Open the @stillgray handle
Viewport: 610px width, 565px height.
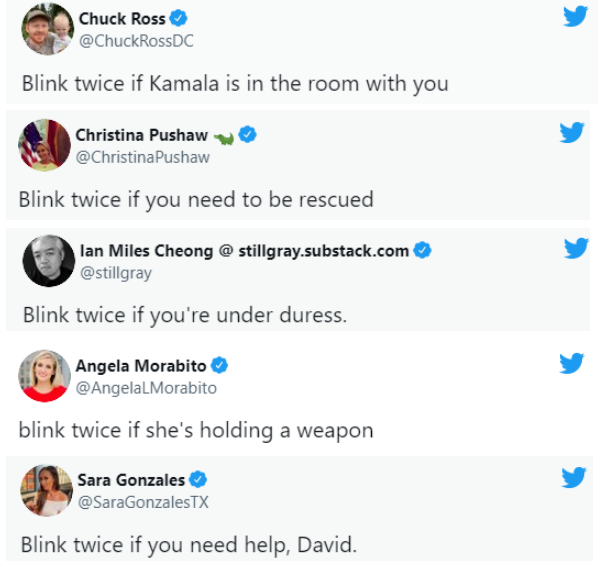[116, 273]
